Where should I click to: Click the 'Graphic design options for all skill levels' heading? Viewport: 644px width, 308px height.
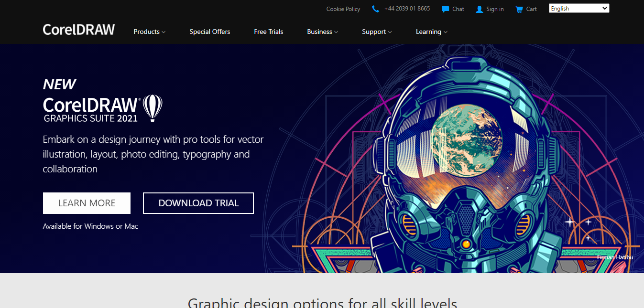(x=322, y=303)
